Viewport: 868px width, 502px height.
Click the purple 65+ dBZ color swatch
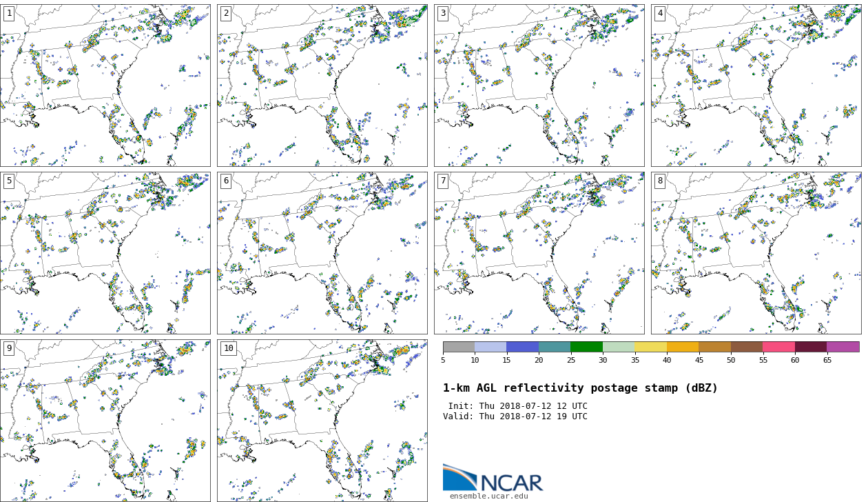(843, 347)
